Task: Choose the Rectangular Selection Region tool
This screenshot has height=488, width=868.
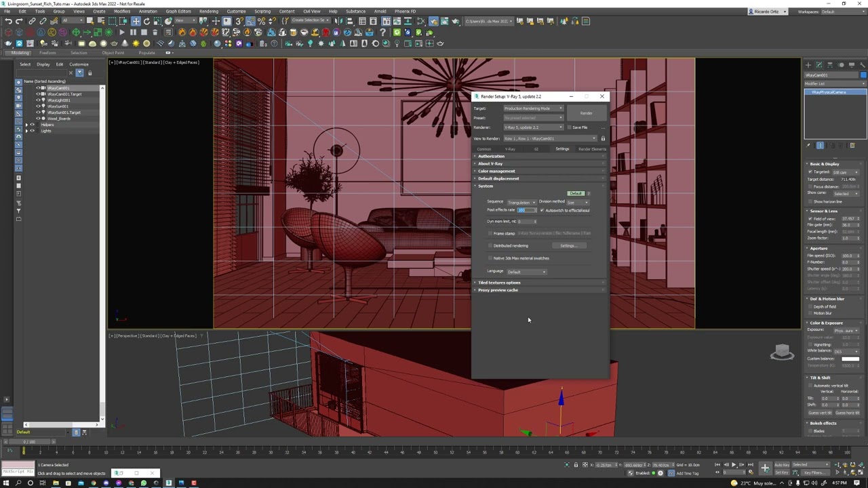Action: pos(112,21)
